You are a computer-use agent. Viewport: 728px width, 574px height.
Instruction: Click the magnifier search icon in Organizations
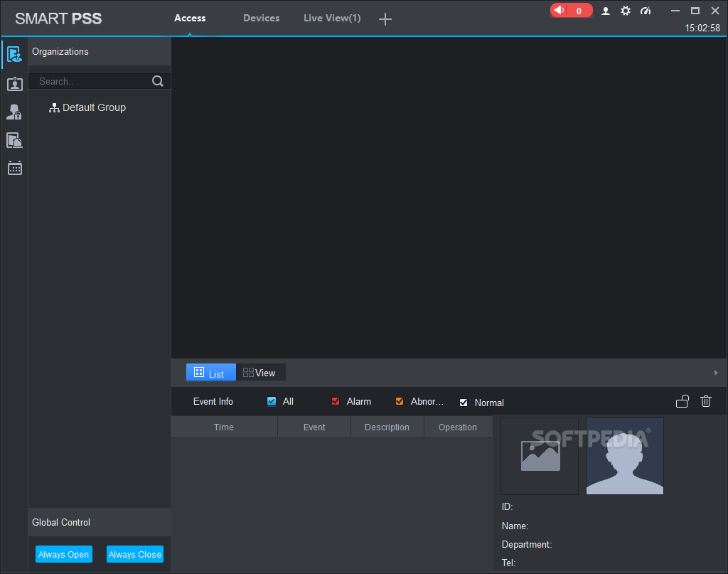pyautogui.click(x=158, y=81)
